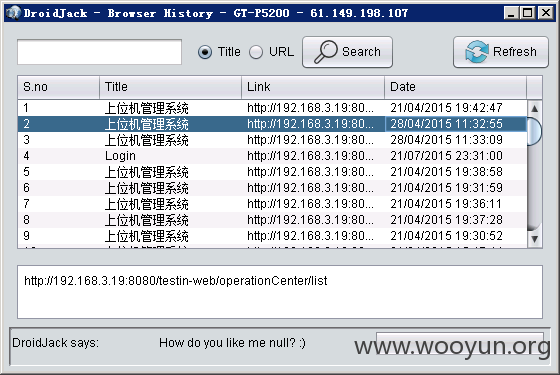560x375 pixels.
Task: Select row dated 21/04/2015 19:30:52
Action: (272, 236)
